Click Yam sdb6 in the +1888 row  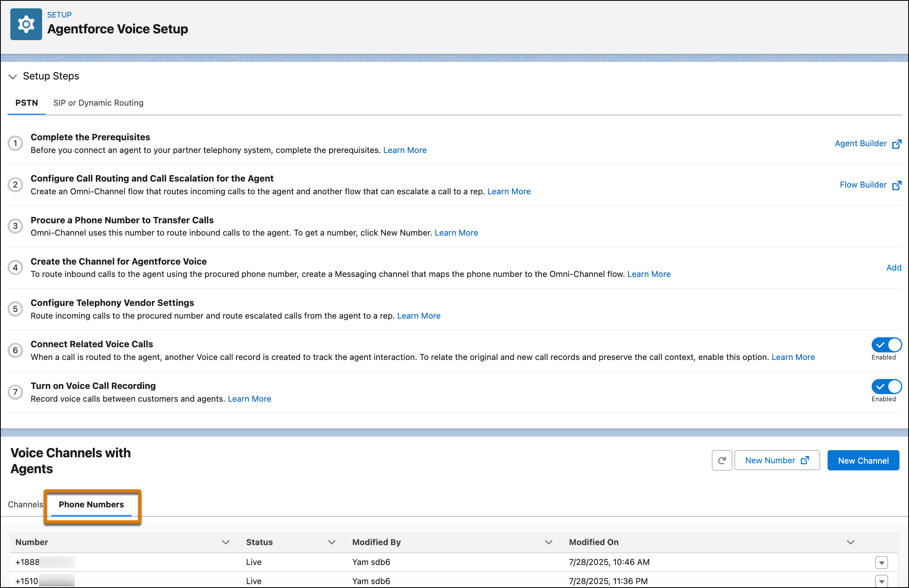point(371,562)
